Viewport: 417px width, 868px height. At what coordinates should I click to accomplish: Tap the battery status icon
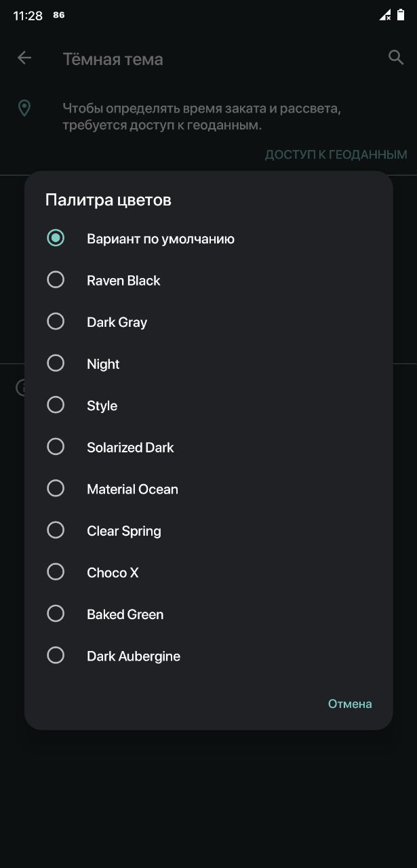pos(401,15)
